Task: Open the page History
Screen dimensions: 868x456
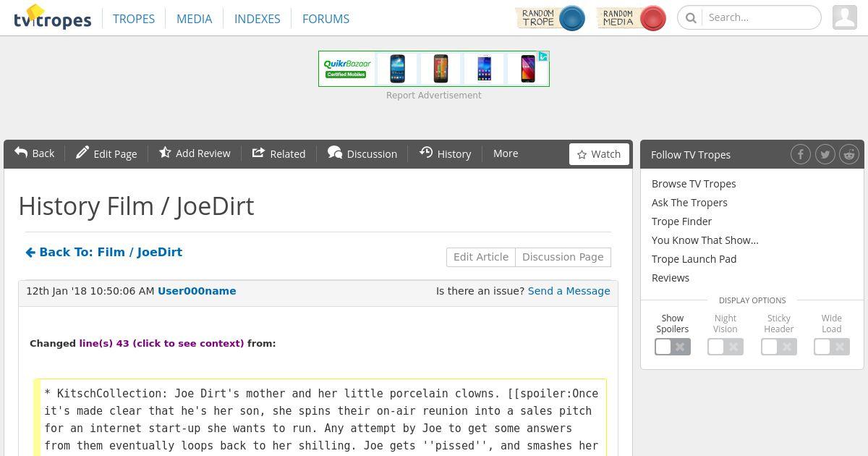Action: pos(445,153)
